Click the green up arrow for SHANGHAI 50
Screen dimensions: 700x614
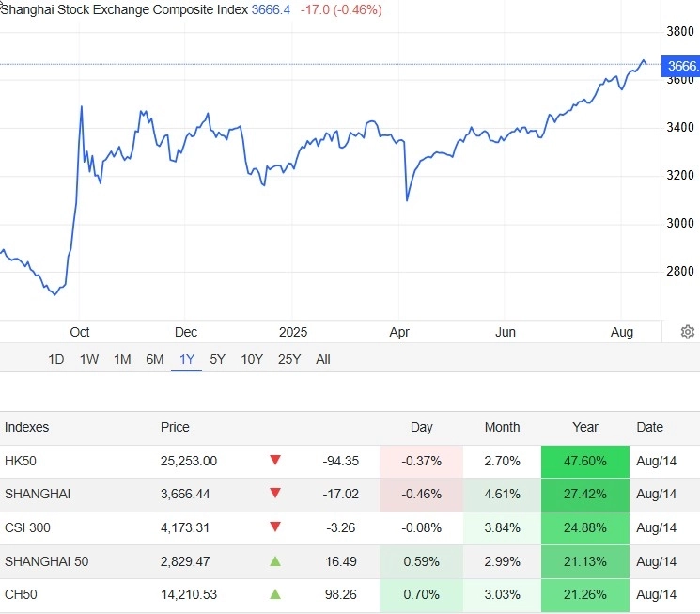click(x=275, y=561)
